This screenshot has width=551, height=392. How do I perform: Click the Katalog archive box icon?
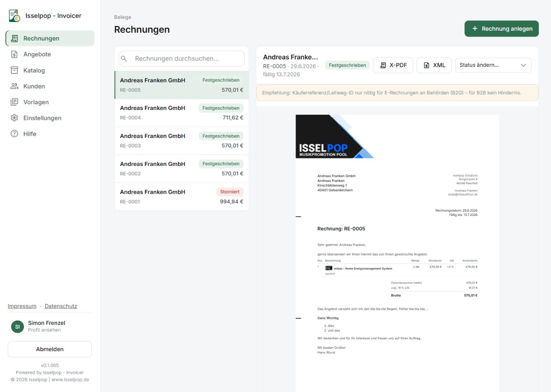click(x=15, y=70)
